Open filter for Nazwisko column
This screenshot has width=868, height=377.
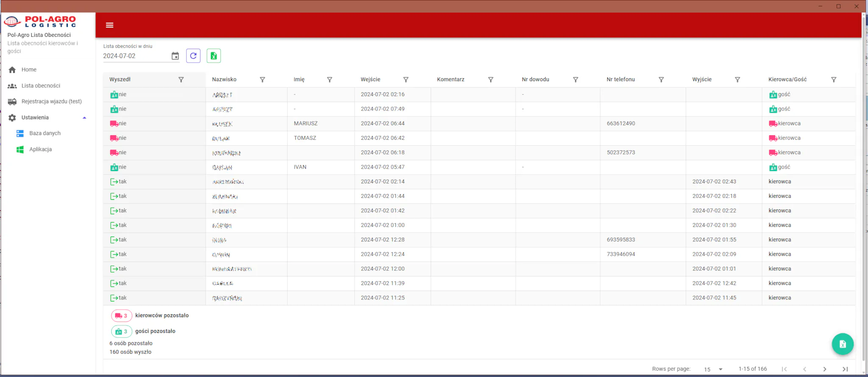point(262,80)
